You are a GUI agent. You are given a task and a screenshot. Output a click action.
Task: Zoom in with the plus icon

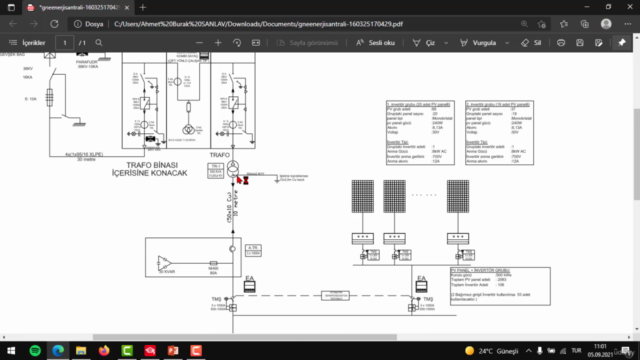[x=218, y=42]
